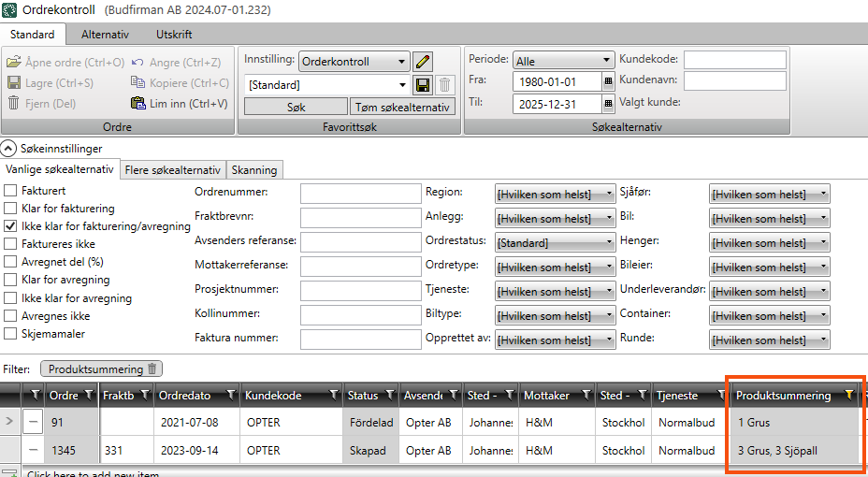Click the filter icon on Status column
The width and height of the screenshot is (868, 477).
tap(391, 396)
